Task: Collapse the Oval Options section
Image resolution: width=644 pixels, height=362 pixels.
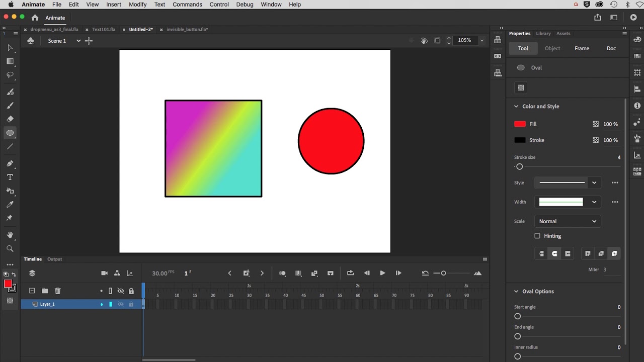Action: (x=516, y=292)
